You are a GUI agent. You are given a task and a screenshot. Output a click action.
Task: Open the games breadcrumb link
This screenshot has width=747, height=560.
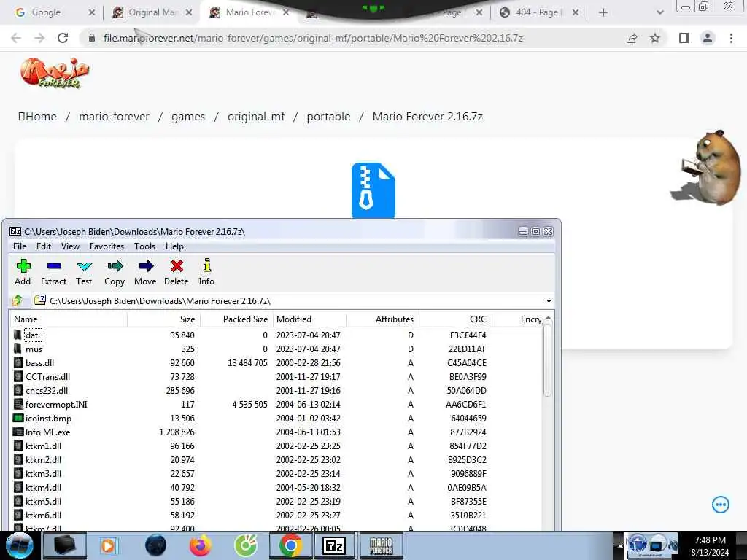[188, 116]
